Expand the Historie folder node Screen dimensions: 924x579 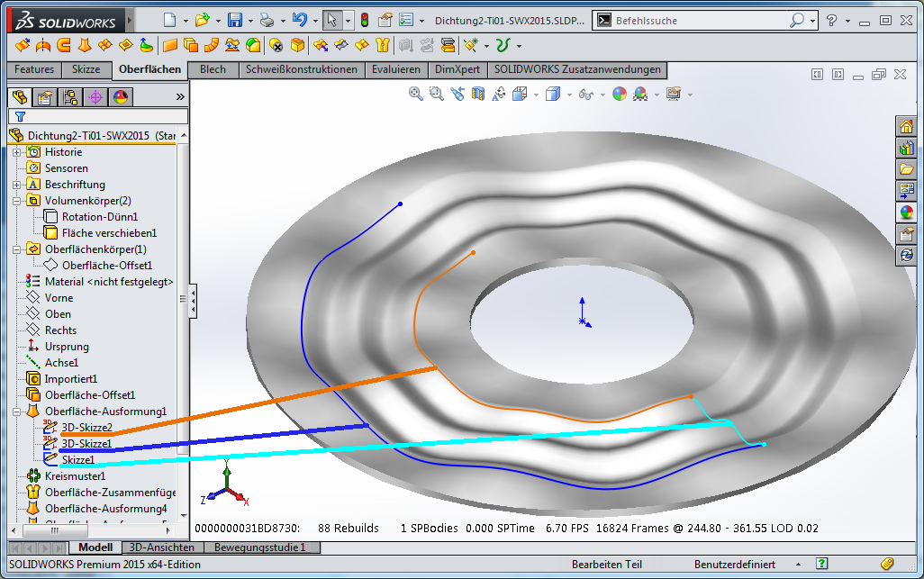pos(17,152)
